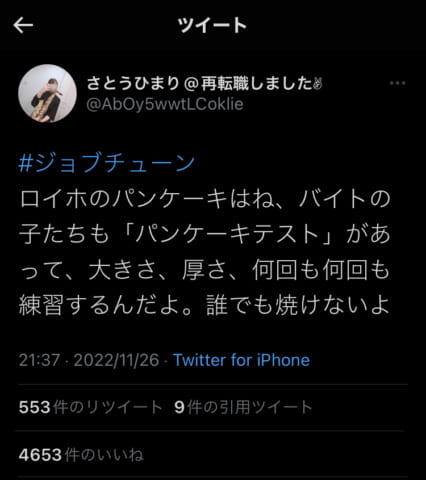Select the ツイート header title
The height and width of the screenshot is (480, 426).
(x=212, y=25)
